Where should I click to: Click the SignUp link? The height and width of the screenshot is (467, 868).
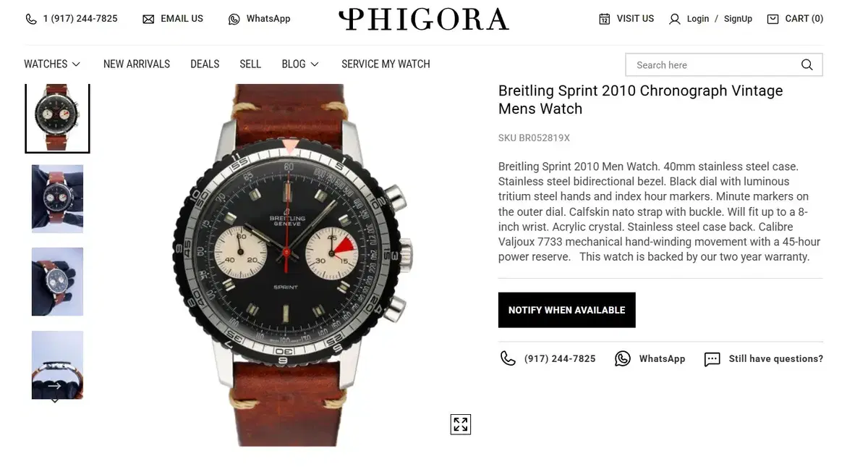[x=738, y=19]
